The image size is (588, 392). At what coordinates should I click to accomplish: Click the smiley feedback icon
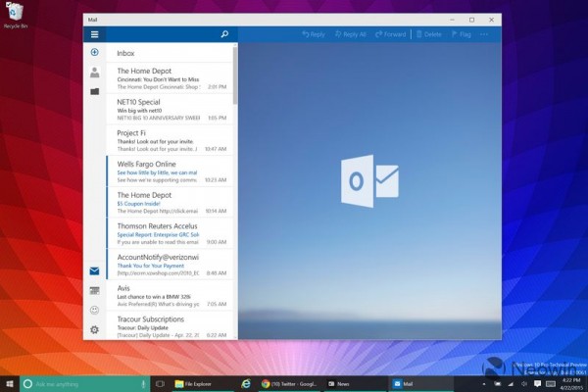(x=94, y=310)
